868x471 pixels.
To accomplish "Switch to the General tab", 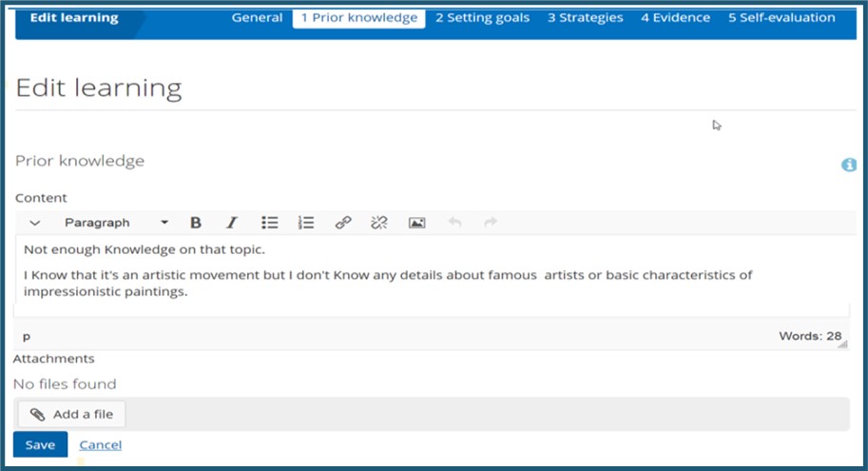I will (x=257, y=17).
